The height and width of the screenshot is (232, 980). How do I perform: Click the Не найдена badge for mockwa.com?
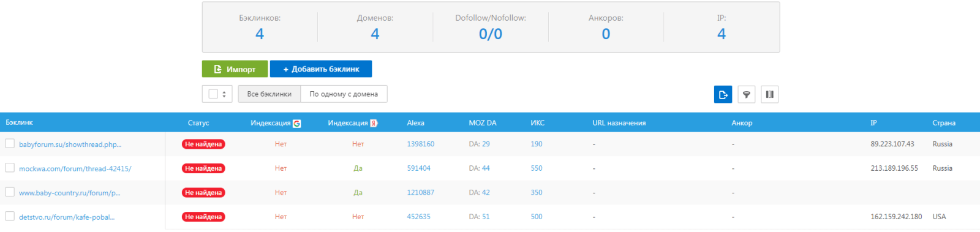click(203, 168)
